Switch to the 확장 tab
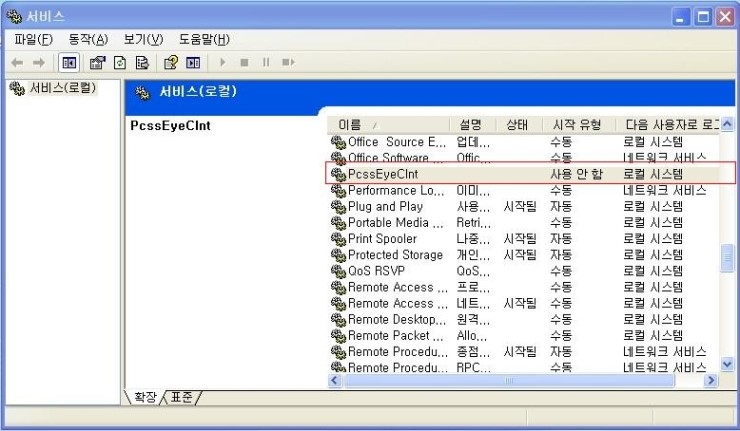This screenshot has height=431, width=740. [144, 397]
